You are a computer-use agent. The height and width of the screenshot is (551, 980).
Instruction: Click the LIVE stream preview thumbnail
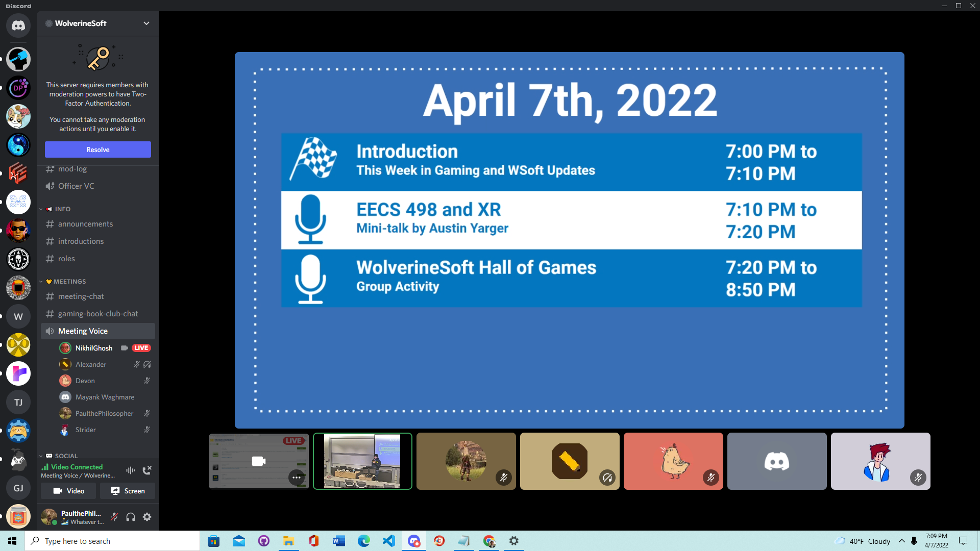(x=259, y=461)
